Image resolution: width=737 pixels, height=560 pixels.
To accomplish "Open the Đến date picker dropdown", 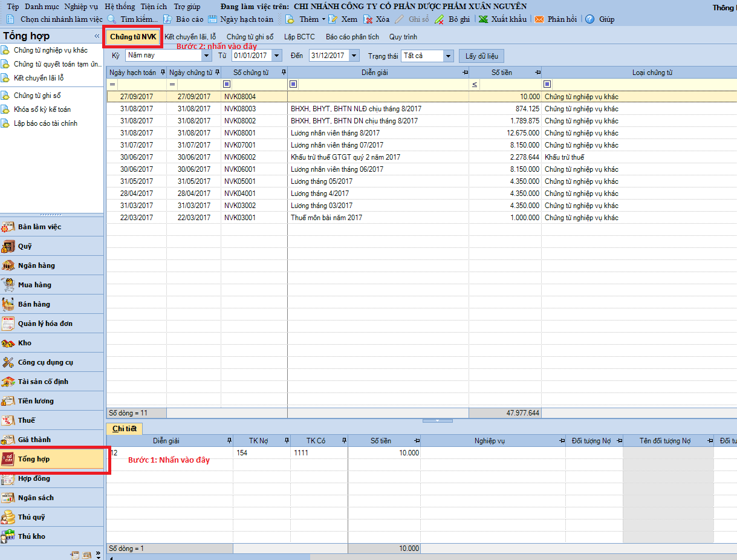I will 354,56.
